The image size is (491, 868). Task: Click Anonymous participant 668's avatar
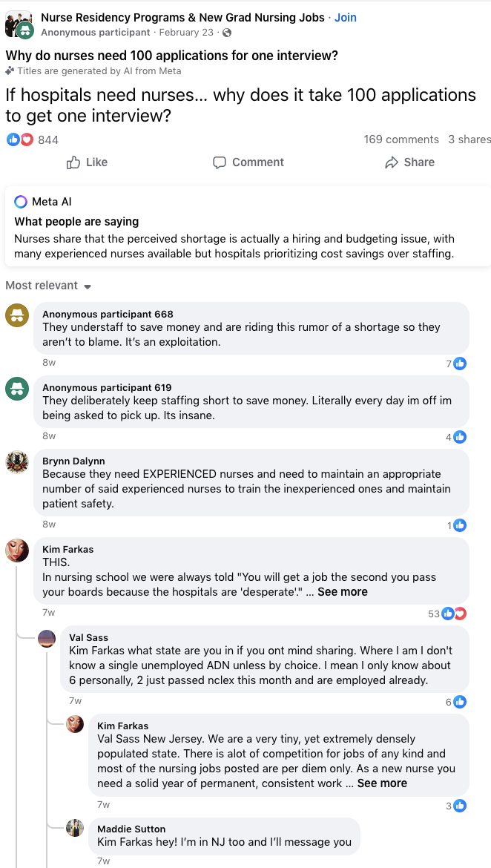[x=16, y=314]
